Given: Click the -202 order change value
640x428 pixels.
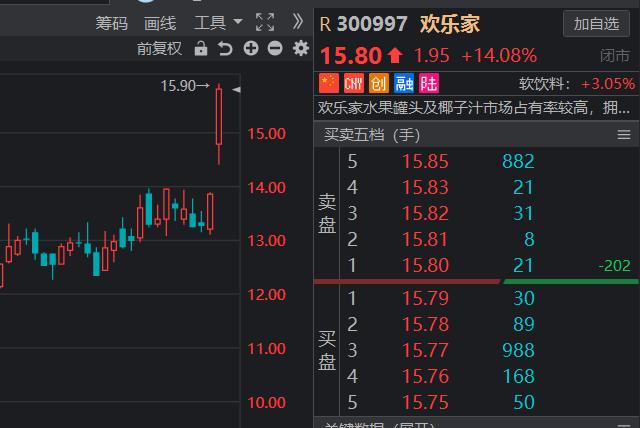Looking at the screenshot, I should point(614,266).
